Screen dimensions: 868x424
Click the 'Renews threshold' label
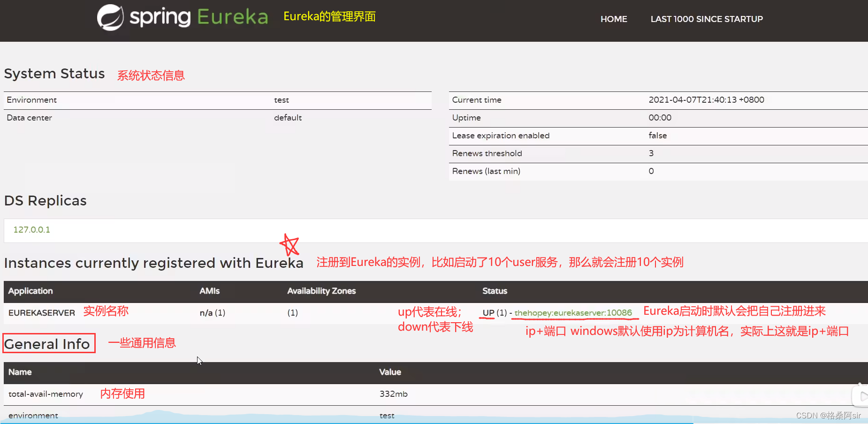[x=487, y=153]
